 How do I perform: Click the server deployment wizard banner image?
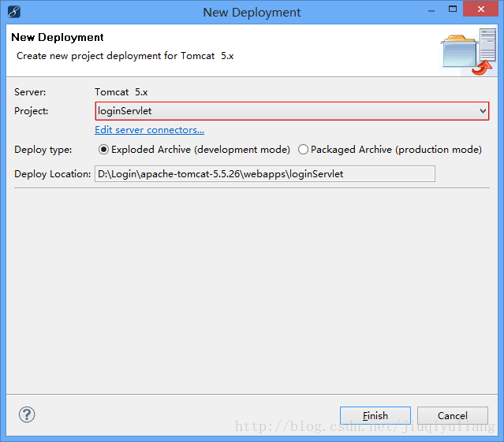[x=468, y=51]
